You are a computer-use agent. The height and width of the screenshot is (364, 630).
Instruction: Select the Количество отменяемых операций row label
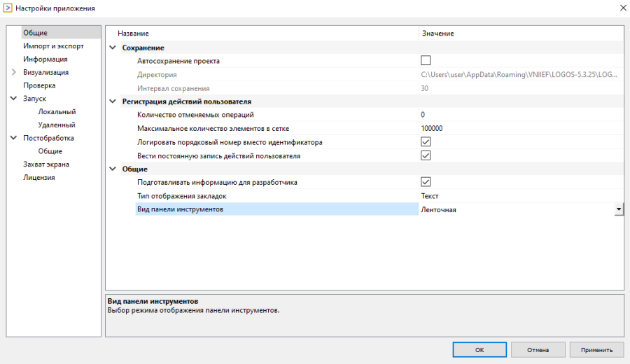pos(195,115)
